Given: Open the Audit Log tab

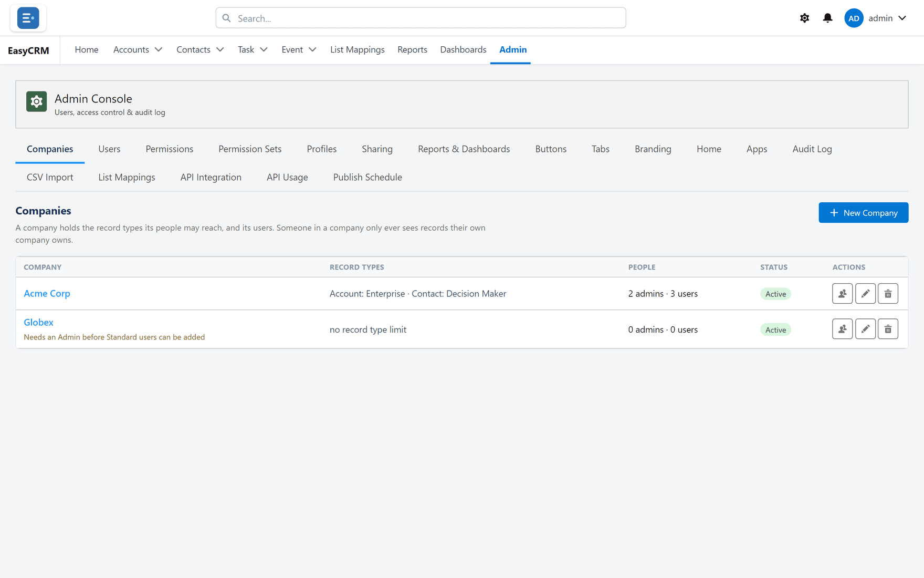Looking at the screenshot, I should point(812,149).
